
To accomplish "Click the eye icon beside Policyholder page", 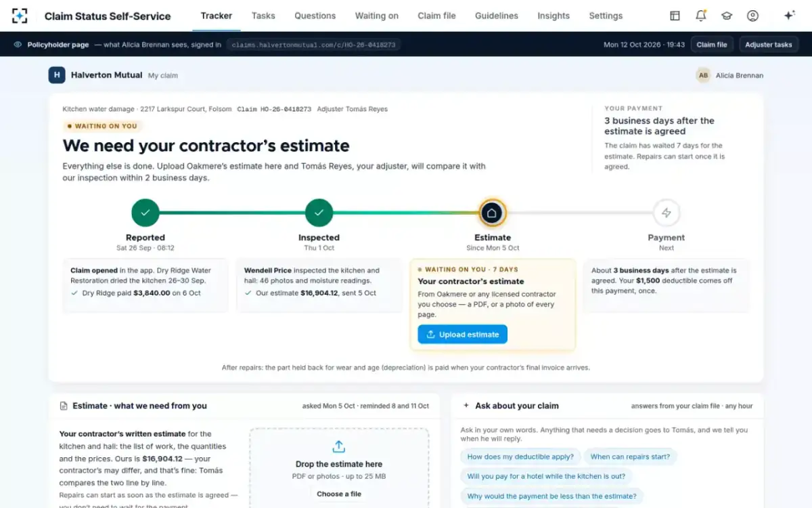I will pos(18,45).
